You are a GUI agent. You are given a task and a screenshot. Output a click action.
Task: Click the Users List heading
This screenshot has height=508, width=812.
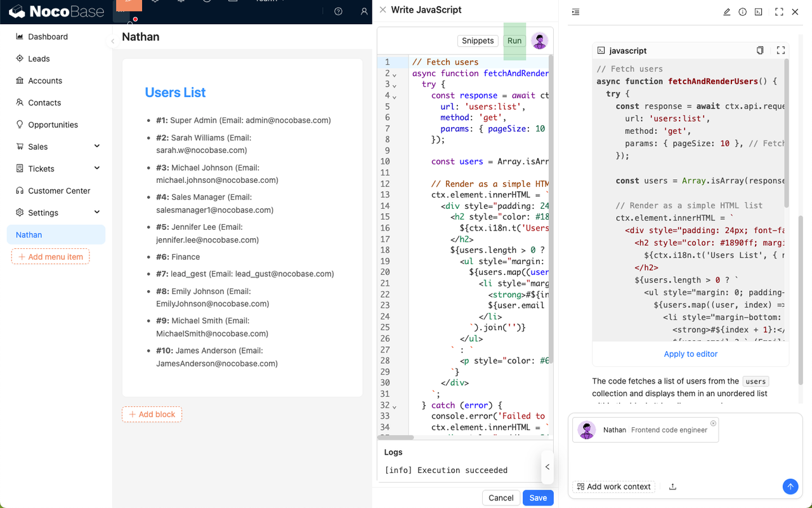[175, 93]
